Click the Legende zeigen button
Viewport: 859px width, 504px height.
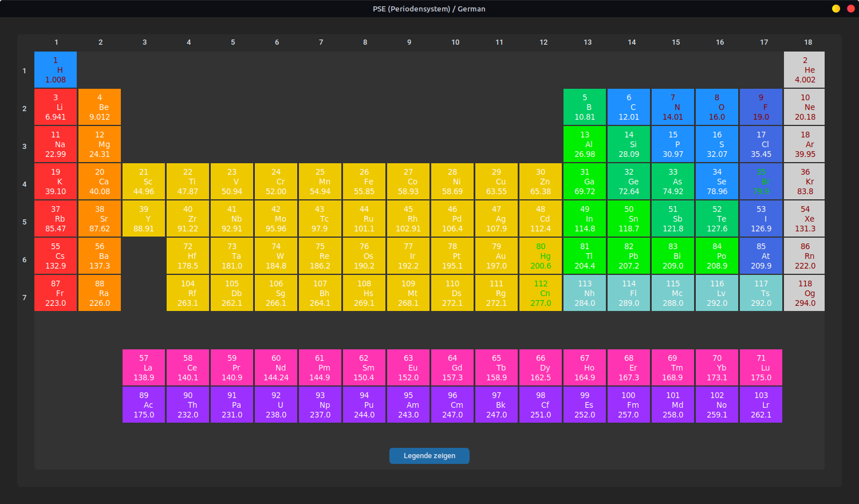429,456
